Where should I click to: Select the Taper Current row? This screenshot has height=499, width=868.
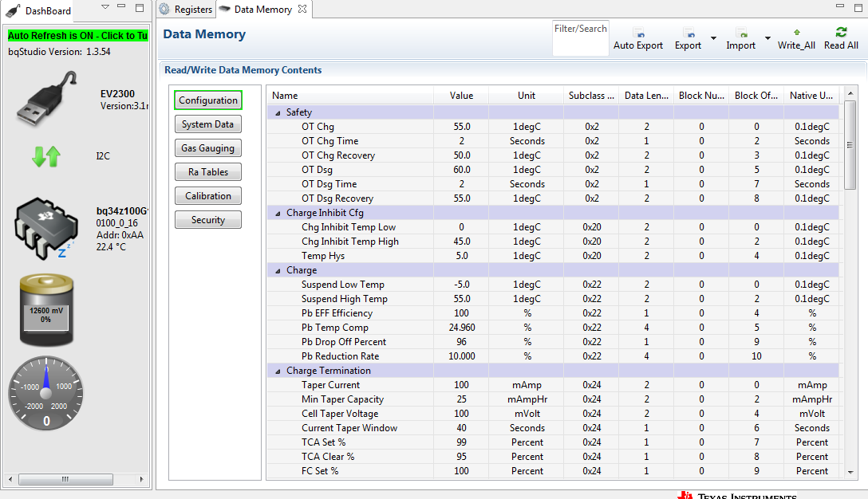click(553, 386)
